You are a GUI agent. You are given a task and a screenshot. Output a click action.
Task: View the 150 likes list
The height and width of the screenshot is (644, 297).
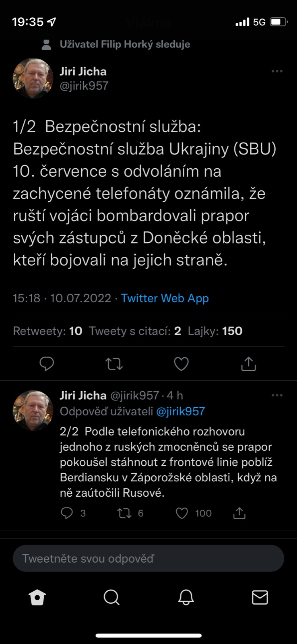point(215,331)
